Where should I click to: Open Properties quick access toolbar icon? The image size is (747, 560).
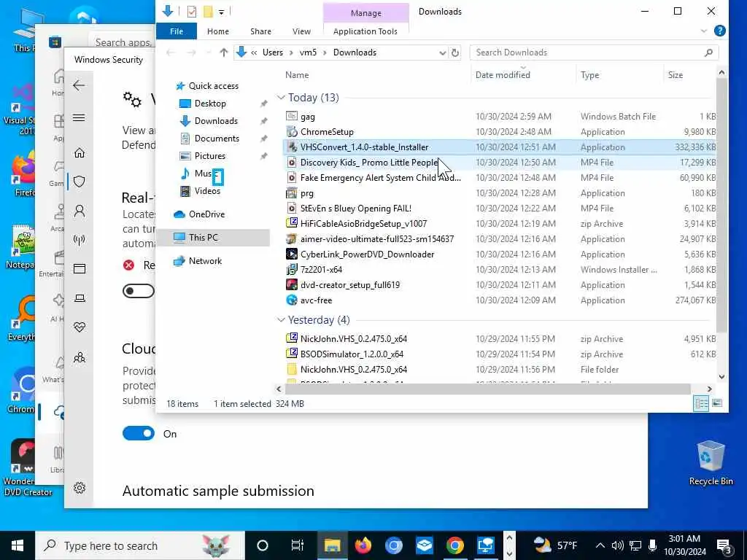(x=192, y=11)
